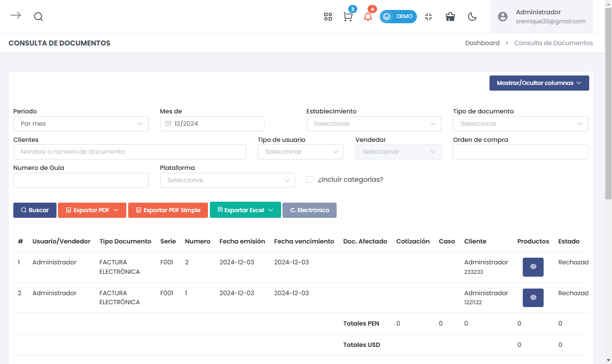612x364 pixels.
Task: Click Consulta de Documentos breadcrumb
Action: 554,43
